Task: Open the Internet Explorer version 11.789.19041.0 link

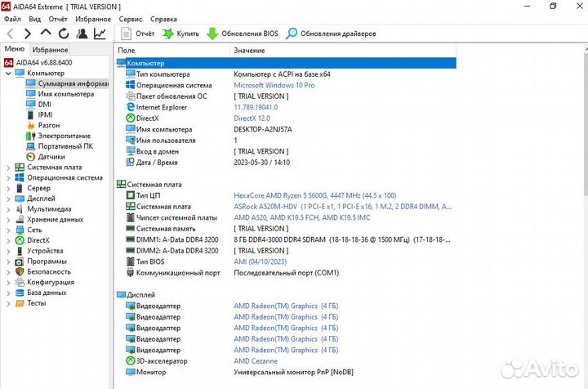Action: coord(256,107)
